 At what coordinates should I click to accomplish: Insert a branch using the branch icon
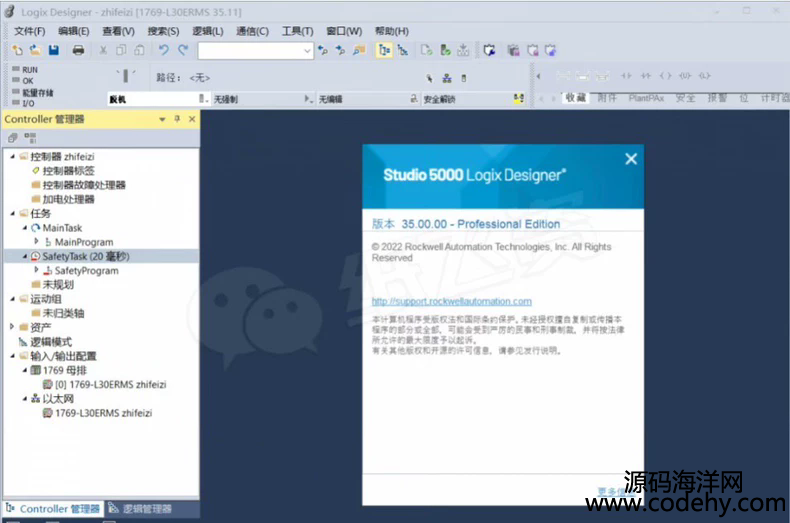583,76
